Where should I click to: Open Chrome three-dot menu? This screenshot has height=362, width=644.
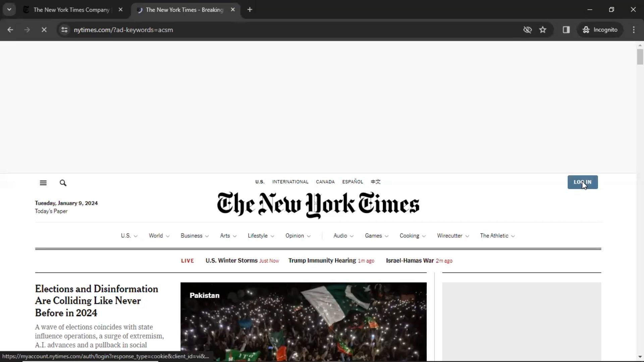634,30
